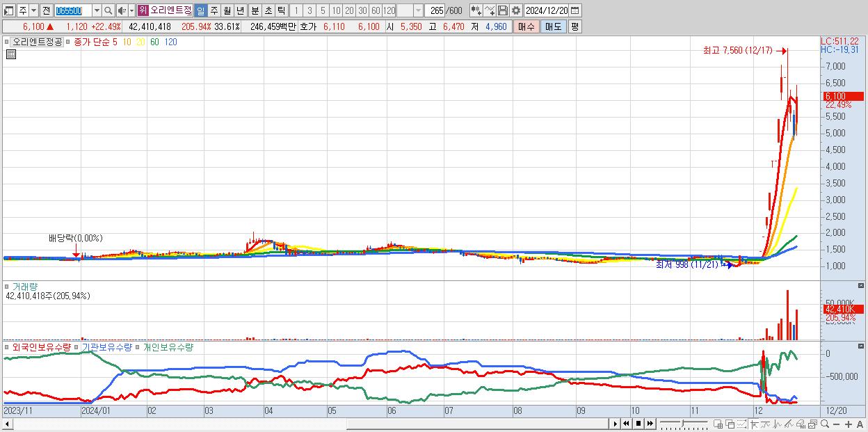Open the calendar date picker icon
The height and width of the screenshot is (432, 868).
[574, 10]
